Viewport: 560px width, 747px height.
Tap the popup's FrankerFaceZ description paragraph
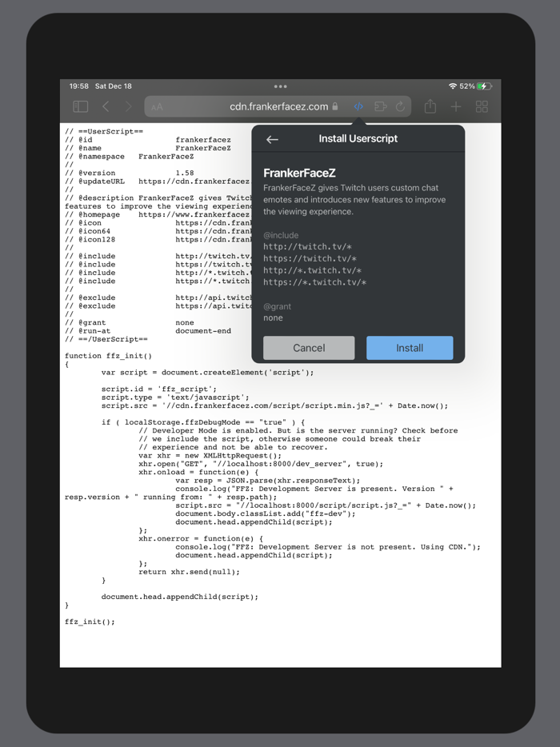pos(354,200)
